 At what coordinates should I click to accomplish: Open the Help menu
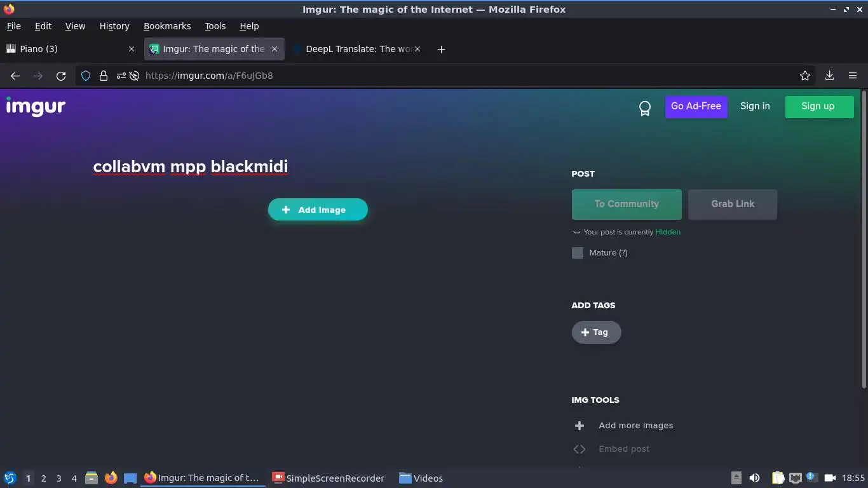[x=249, y=26]
